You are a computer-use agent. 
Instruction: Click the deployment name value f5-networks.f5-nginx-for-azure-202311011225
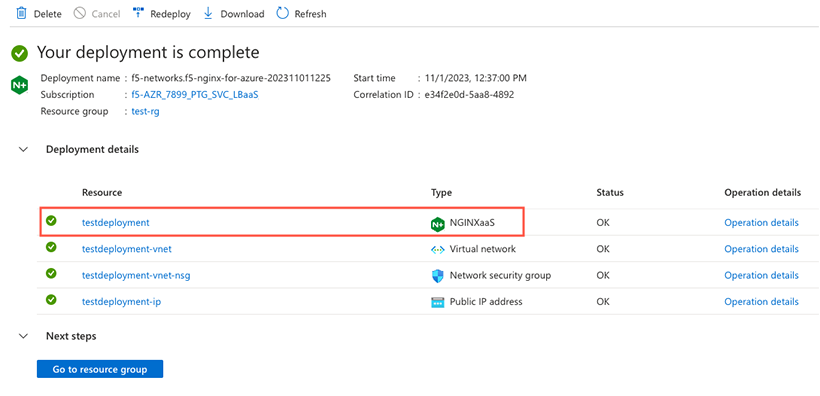(x=231, y=78)
